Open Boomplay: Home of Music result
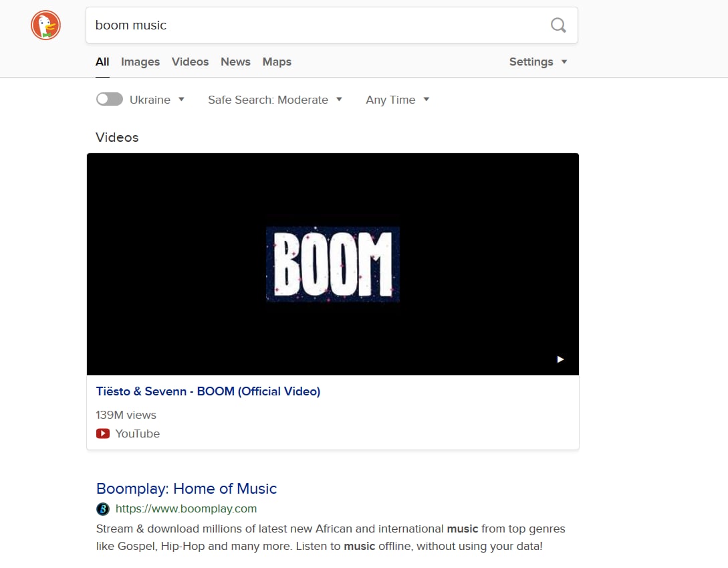The height and width of the screenshot is (568, 728). click(x=187, y=488)
